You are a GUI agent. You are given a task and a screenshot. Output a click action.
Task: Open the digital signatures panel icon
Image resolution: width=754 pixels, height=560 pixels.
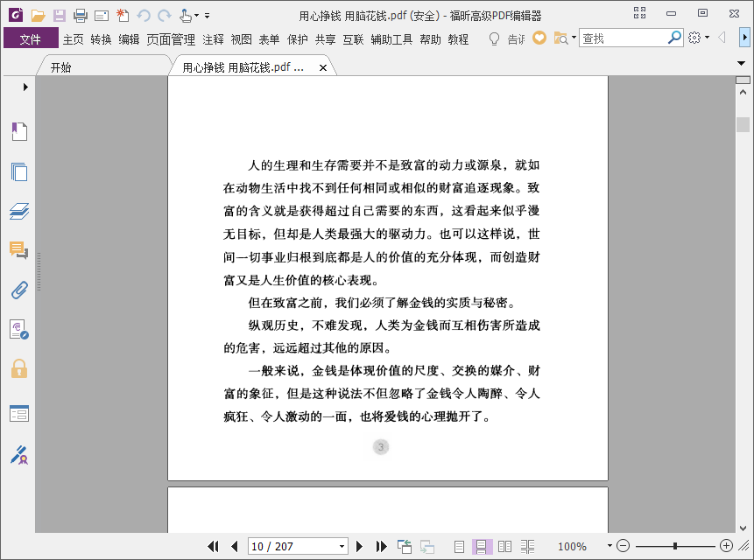coord(19,330)
